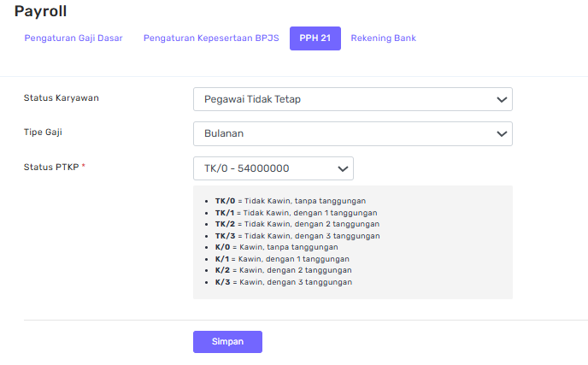The height and width of the screenshot is (365, 588).
Task: Click the Payroll page heading
Action: tap(40, 11)
